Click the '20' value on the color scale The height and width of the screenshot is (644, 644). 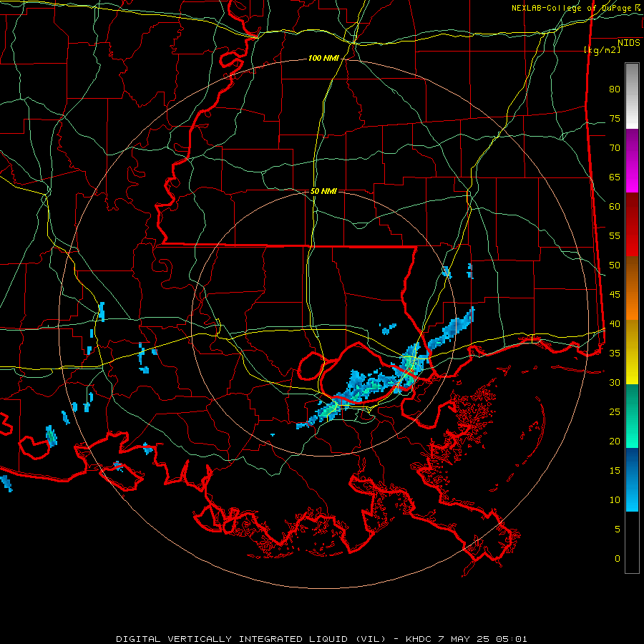tap(615, 441)
